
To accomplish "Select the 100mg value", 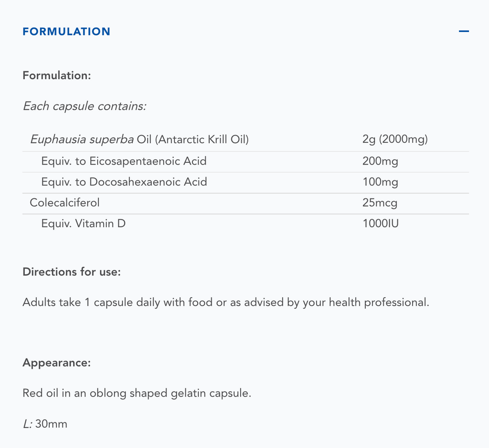I will tap(380, 182).
